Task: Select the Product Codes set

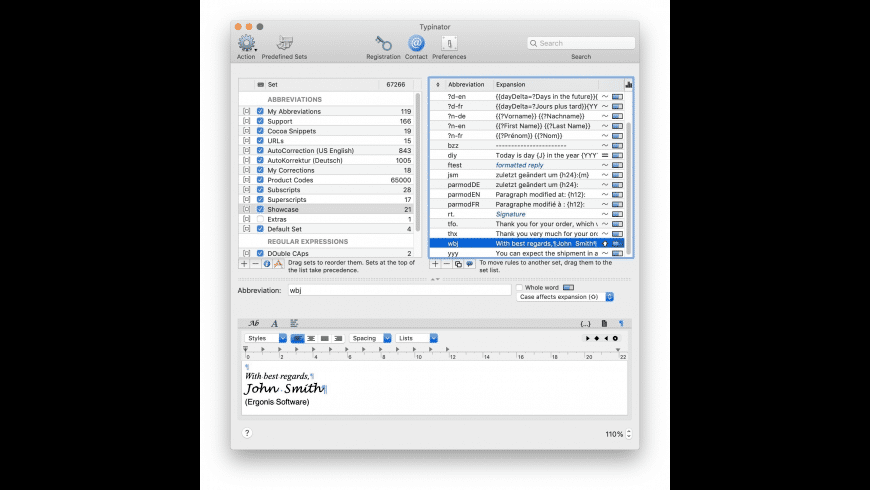Action: click(326, 180)
